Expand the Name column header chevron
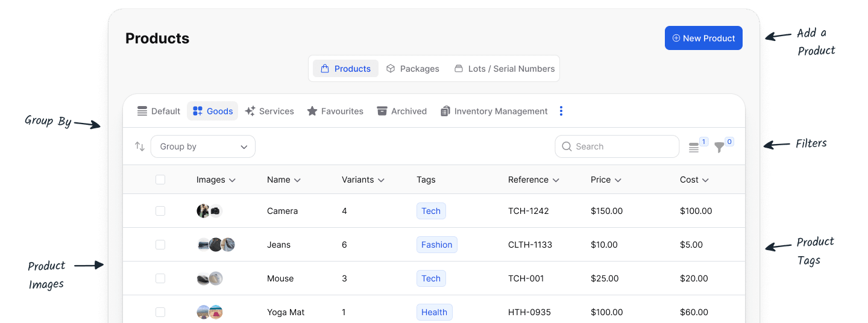The width and height of the screenshot is (868, 323). tap(297, 180)
